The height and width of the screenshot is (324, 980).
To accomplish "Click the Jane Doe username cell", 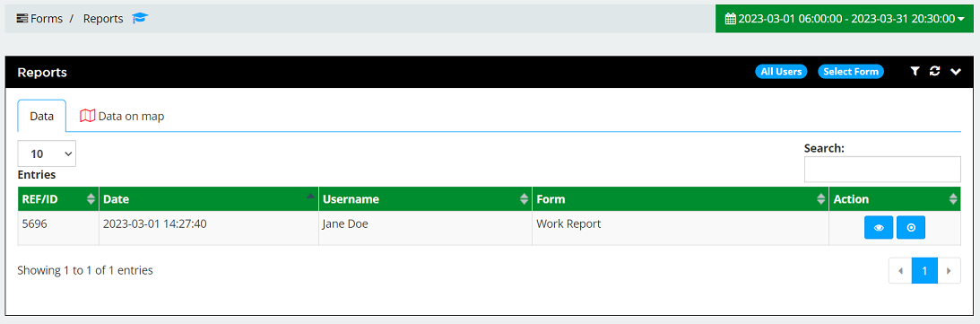I will point(425,228).
